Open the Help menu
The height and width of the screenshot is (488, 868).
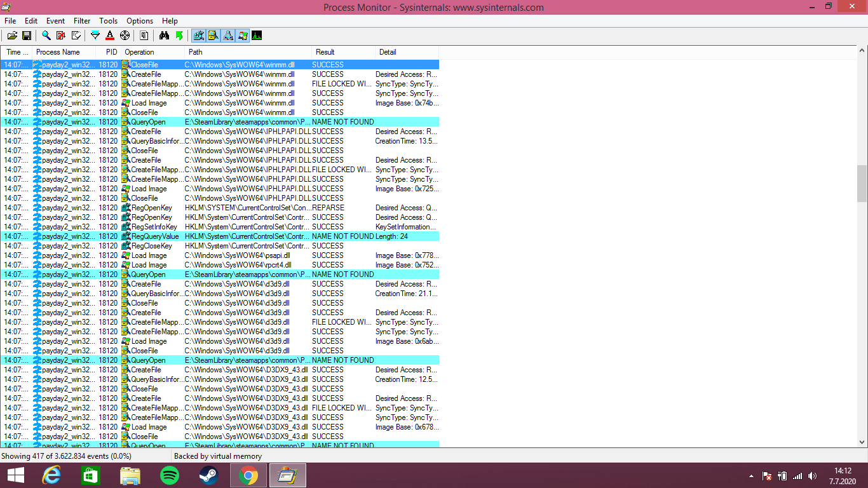[170, 21]
